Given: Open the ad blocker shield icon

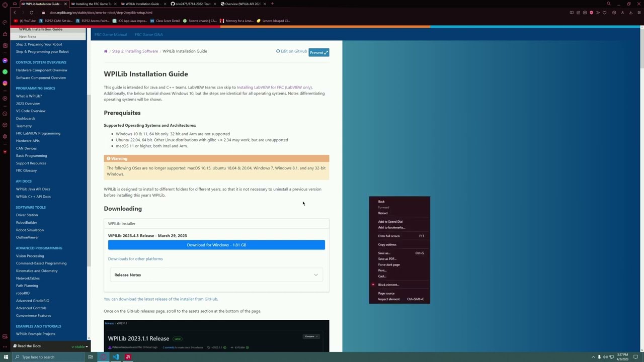Looking at the screenshot, I should [591, 13].
